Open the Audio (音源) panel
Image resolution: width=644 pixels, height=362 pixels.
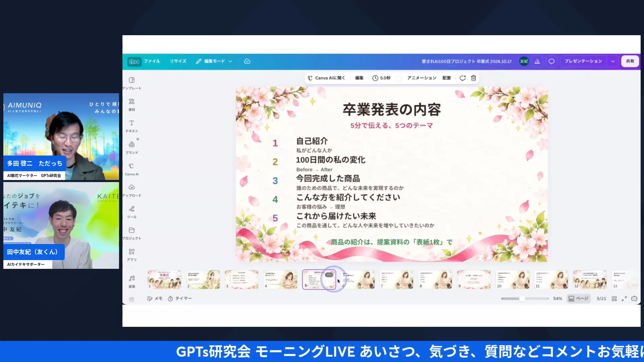[132, 281]
